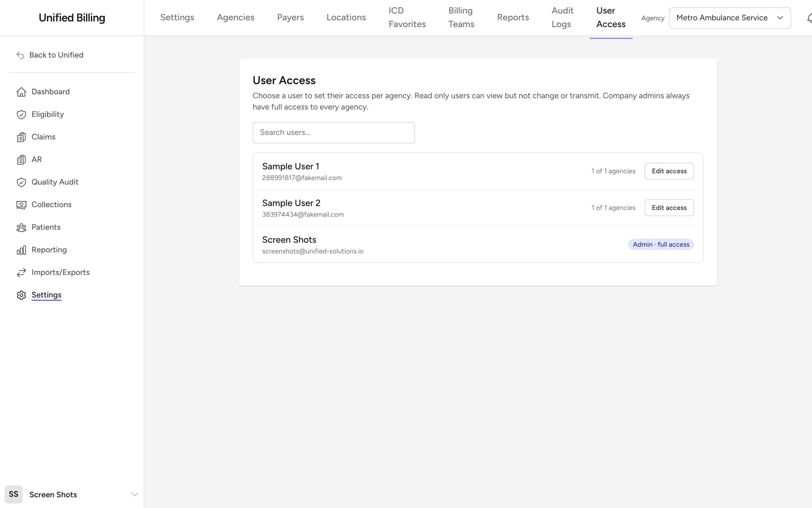Screen dimensions: 812x508
Task: Open the top Settings tab
Action: pos(177,17)
